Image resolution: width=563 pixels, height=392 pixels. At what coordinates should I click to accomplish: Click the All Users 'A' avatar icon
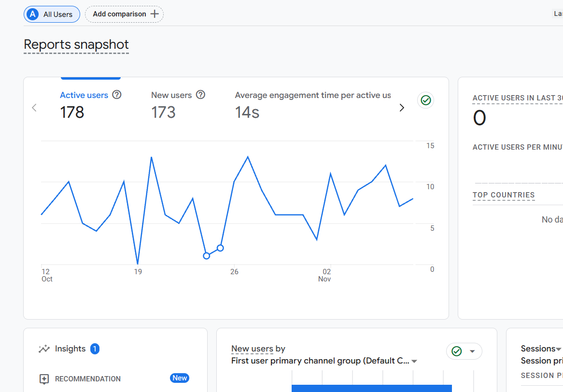tap(33, 14)
